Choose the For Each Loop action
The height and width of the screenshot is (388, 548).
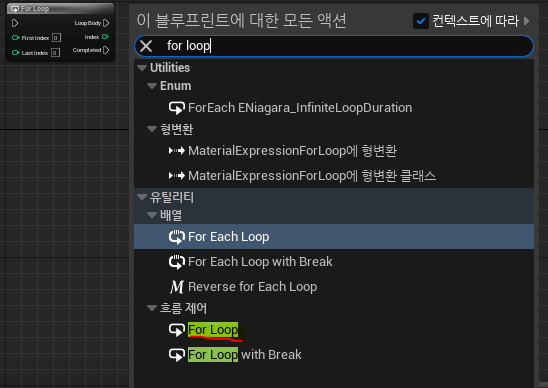334,237
